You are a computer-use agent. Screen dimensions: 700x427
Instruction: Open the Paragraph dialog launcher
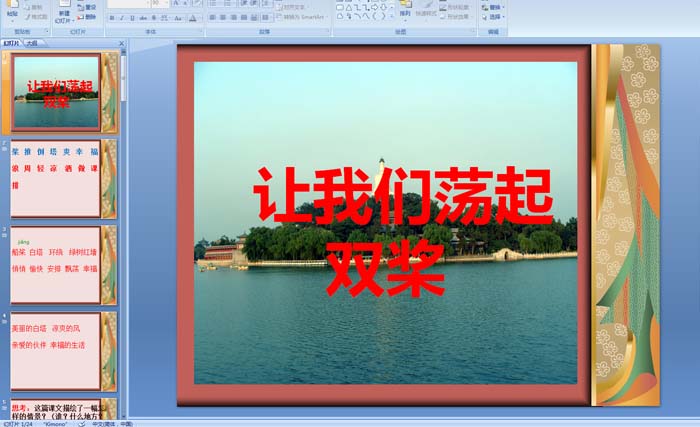point(328,30)
